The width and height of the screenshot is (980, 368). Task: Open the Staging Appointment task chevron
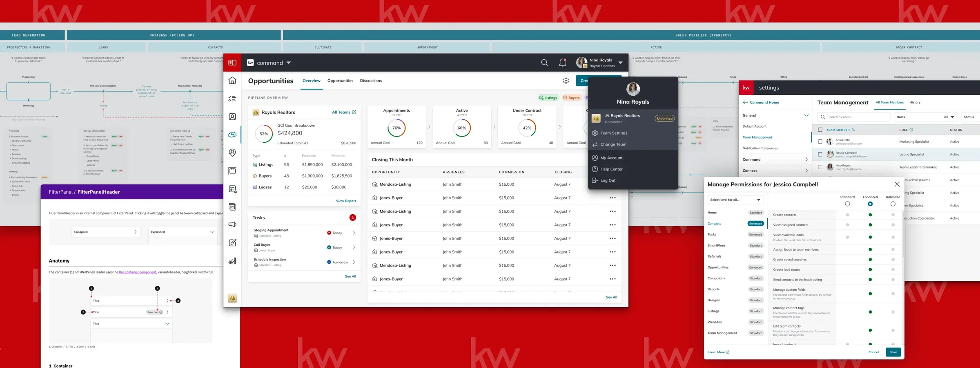(354, 233)
